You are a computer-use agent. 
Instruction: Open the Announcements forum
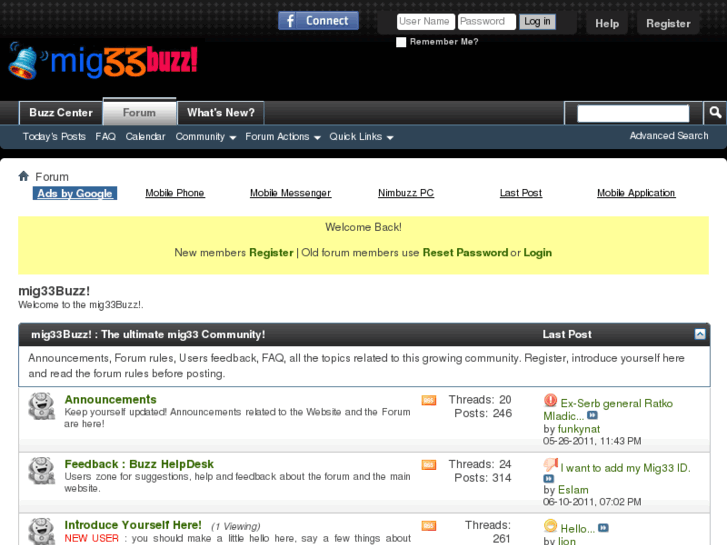click(x=110, y=399)
